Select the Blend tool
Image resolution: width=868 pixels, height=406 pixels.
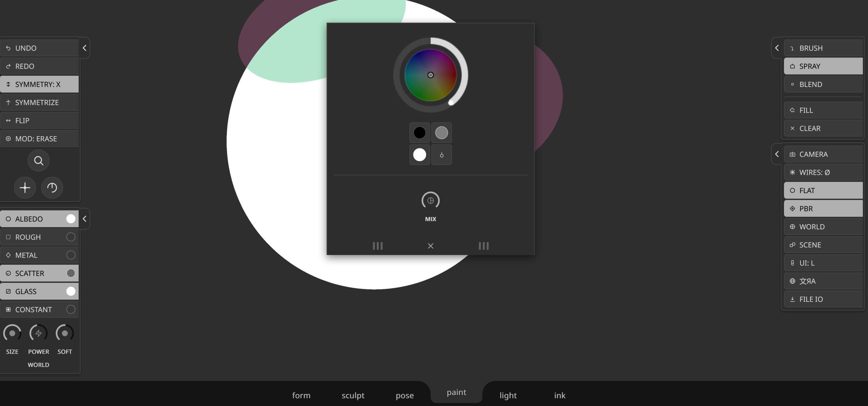click(823, 84)
